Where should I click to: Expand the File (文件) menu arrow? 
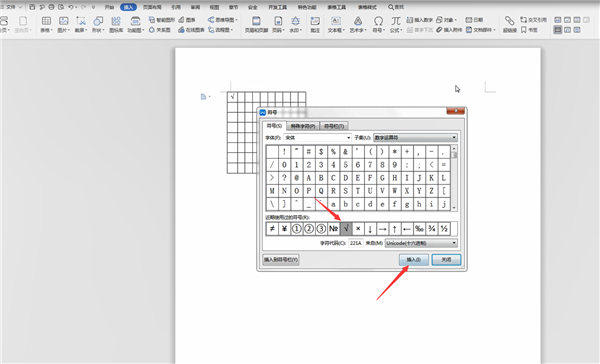point(20,7)
